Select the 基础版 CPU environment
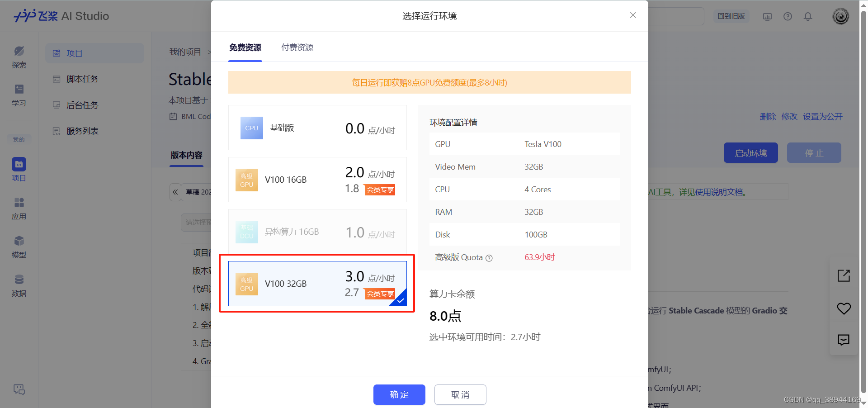 tap(317, 128)
